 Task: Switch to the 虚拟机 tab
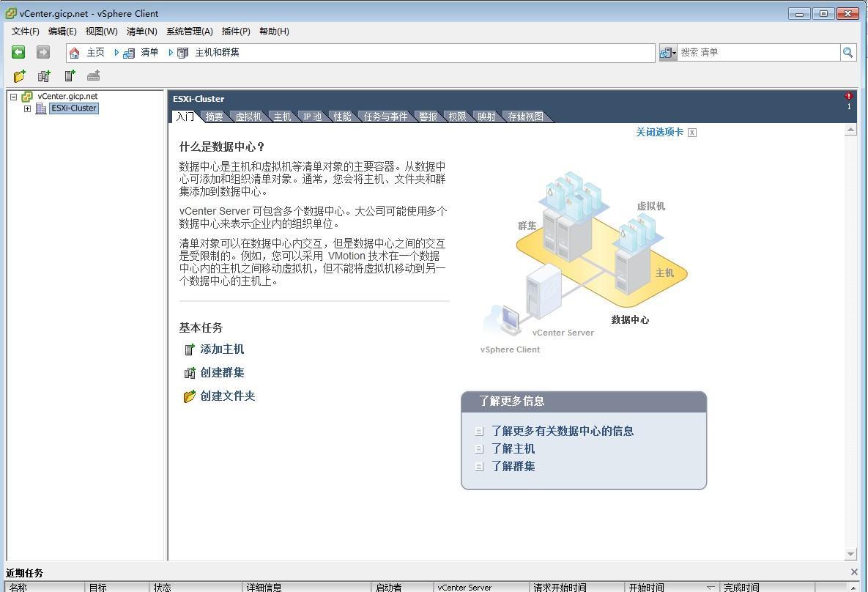coord(248,116)
